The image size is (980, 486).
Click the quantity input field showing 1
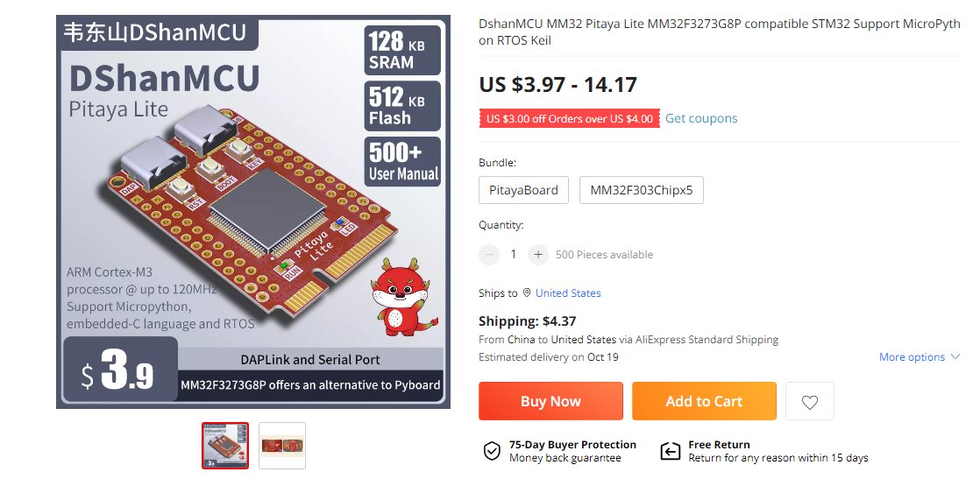514,254
